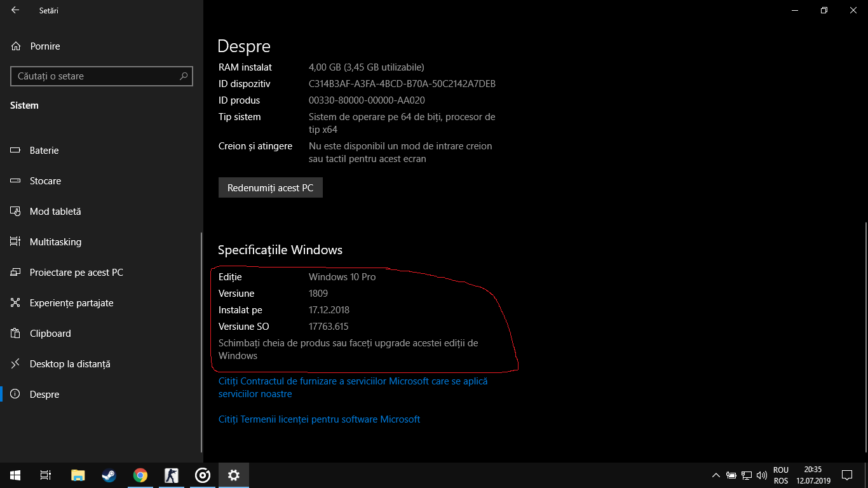Click the Mod tabletă icon
868x488 pixels.
click(16, 212)
